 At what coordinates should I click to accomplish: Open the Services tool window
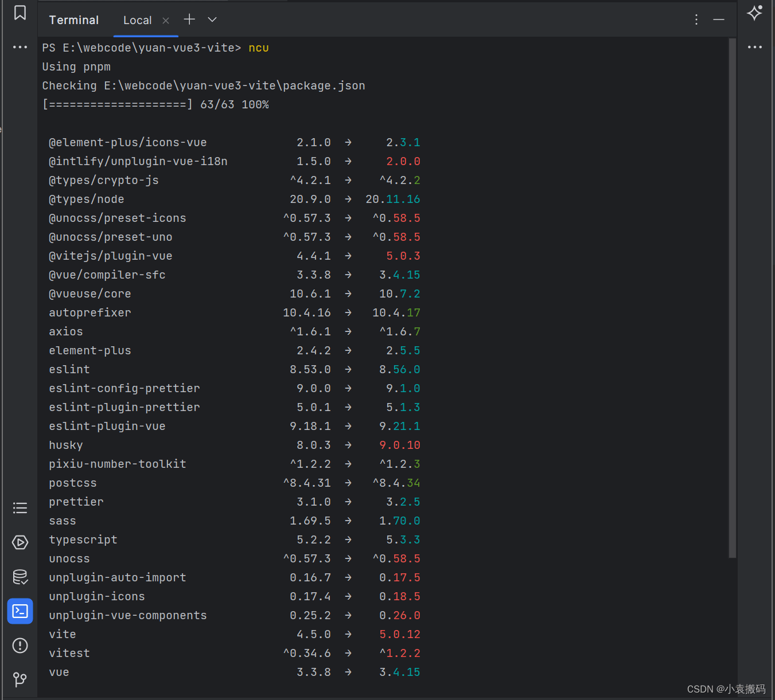tap(20, 542)
